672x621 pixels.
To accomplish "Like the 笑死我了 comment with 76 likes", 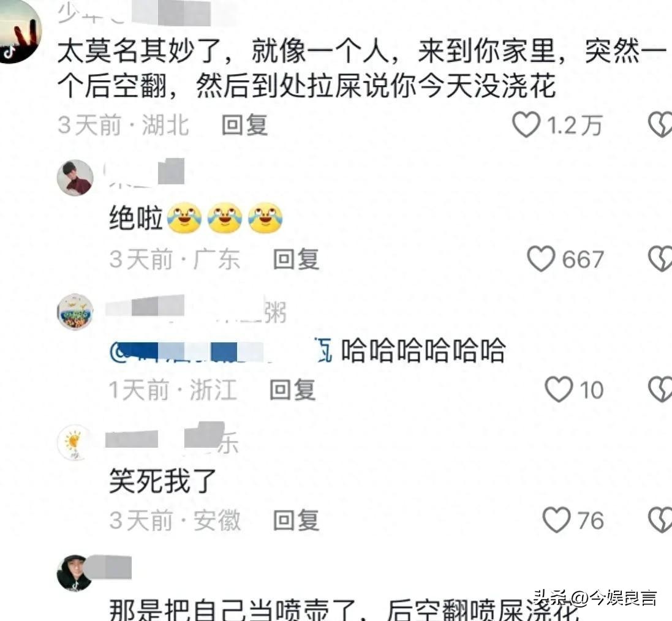I will point(556,520).
